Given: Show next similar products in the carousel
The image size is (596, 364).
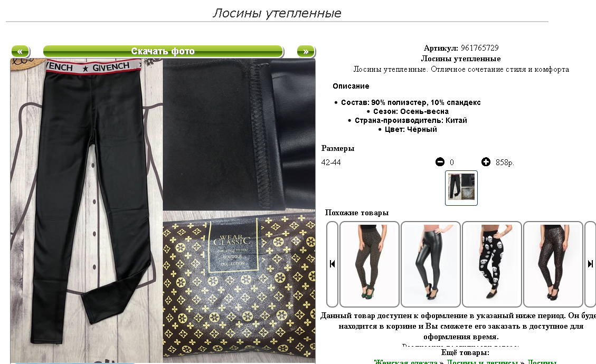Looking at the screenshot, I should pos(590,264).
